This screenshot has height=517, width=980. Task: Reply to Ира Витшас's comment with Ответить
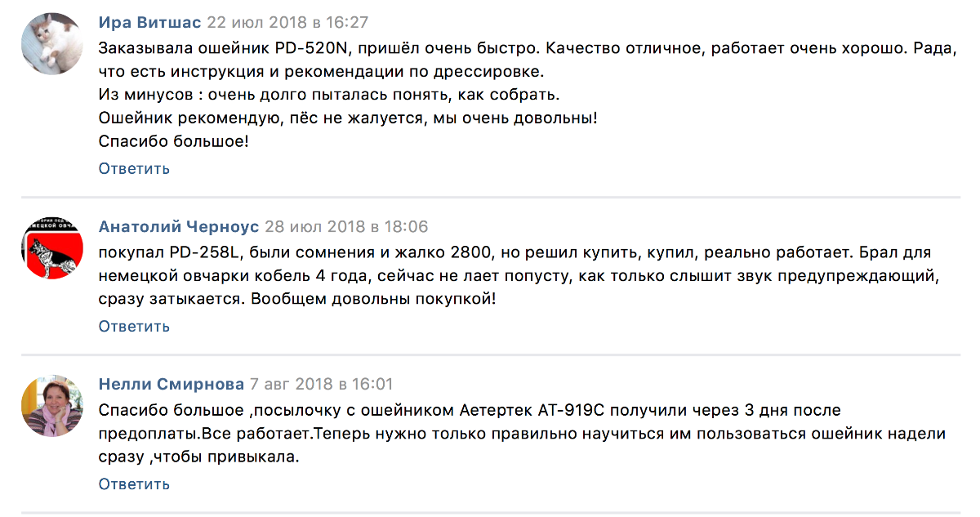tap(134, 168)
